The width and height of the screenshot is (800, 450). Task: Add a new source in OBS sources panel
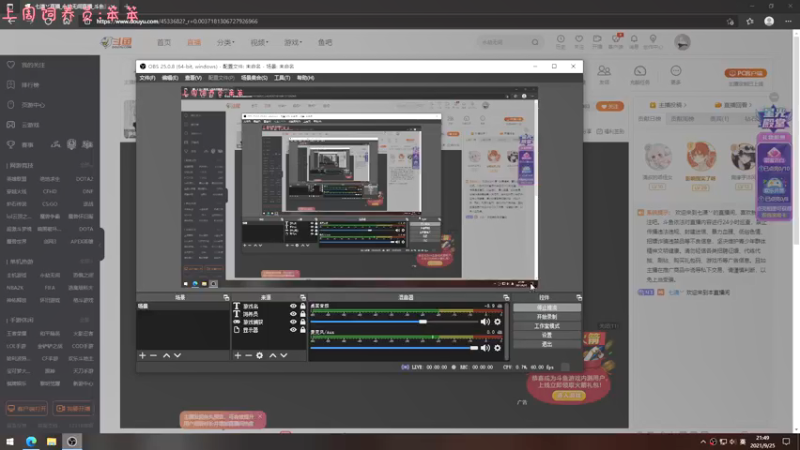pos(238,355)
